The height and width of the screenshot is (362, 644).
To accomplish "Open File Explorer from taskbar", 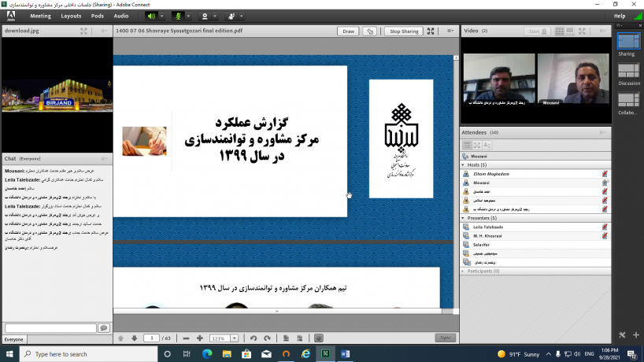I will tap(227, 354).
